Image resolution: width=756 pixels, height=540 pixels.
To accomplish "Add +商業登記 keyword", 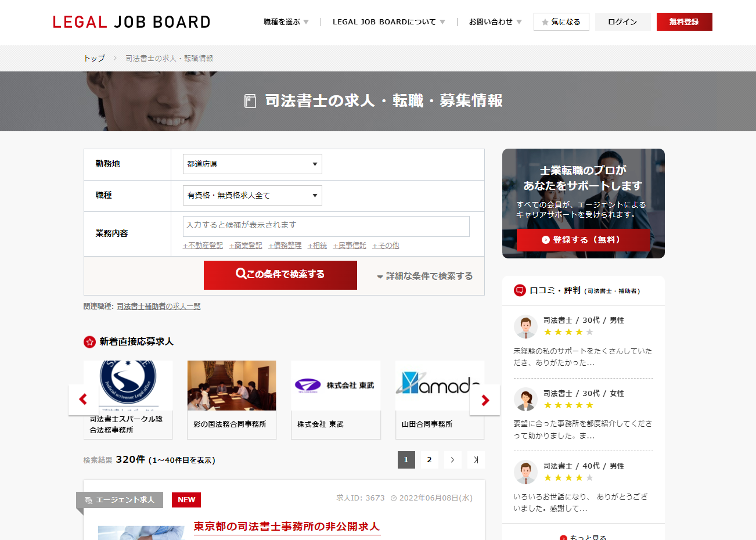I will tap(246, 246).
